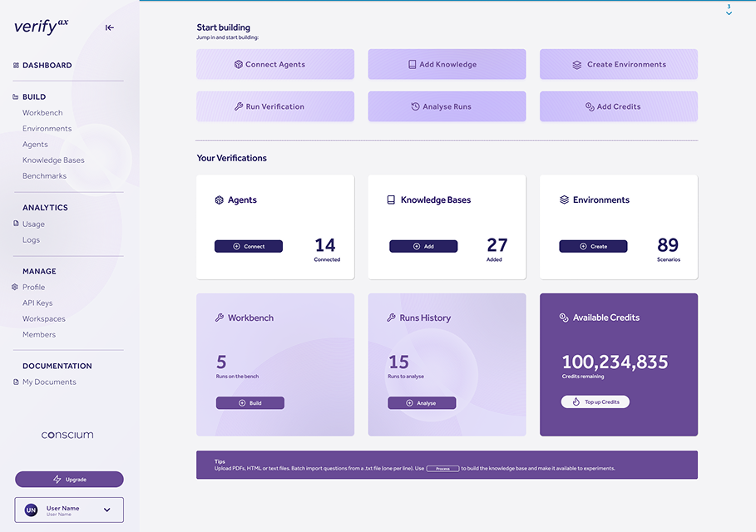The image size is (756, 532).
Task: Expand the User Name account dropdown
Action: (x=106, y=510)
